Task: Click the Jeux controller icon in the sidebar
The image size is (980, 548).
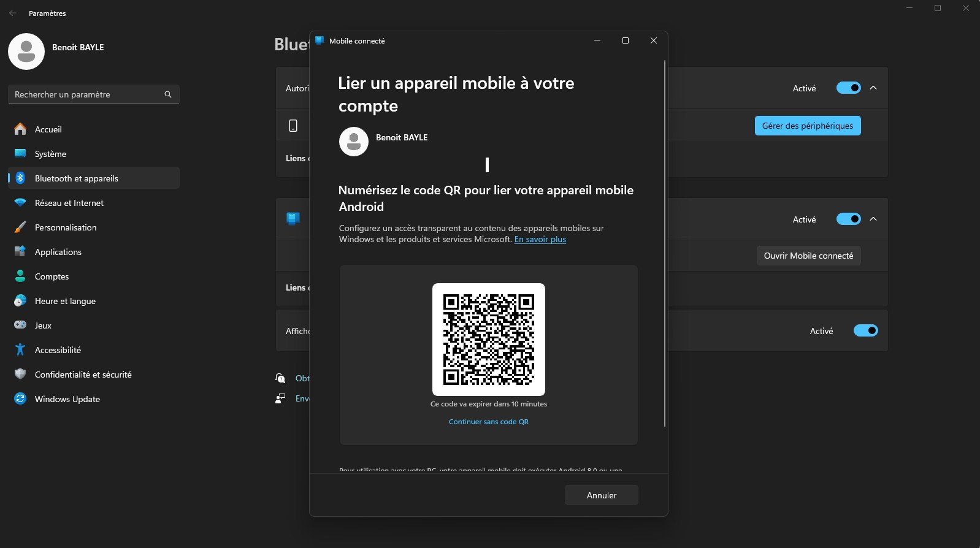Action: point(20,325)
